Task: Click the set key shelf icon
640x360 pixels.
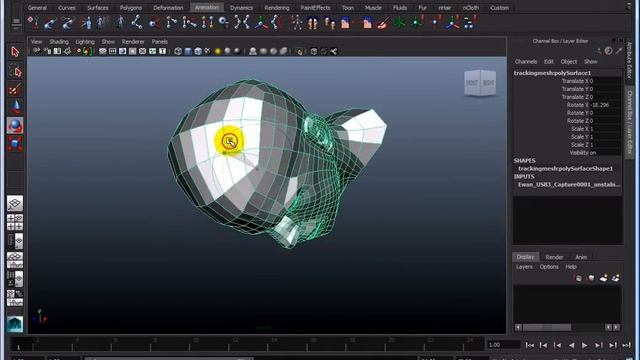Action: tap(33, 22)
